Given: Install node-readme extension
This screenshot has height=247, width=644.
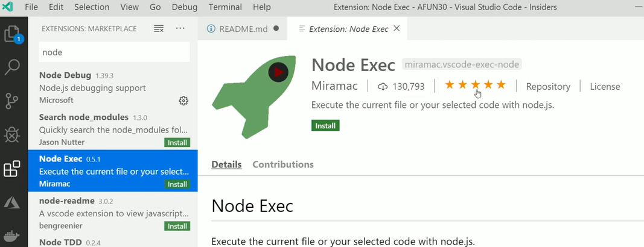Looking at the screenshot, I should (x=177, y=226).
